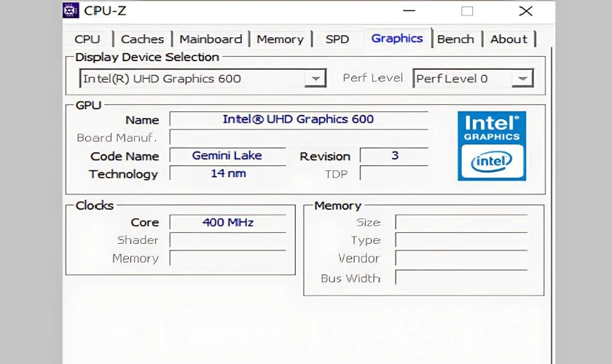Click the empty TDP field

[x=394, y=173]
